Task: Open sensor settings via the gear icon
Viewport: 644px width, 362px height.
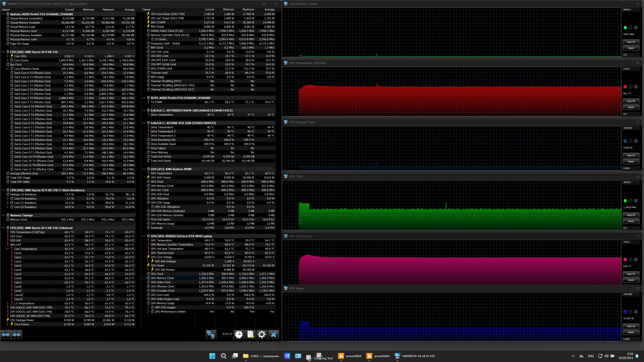Action: click(x=262, y=334)
